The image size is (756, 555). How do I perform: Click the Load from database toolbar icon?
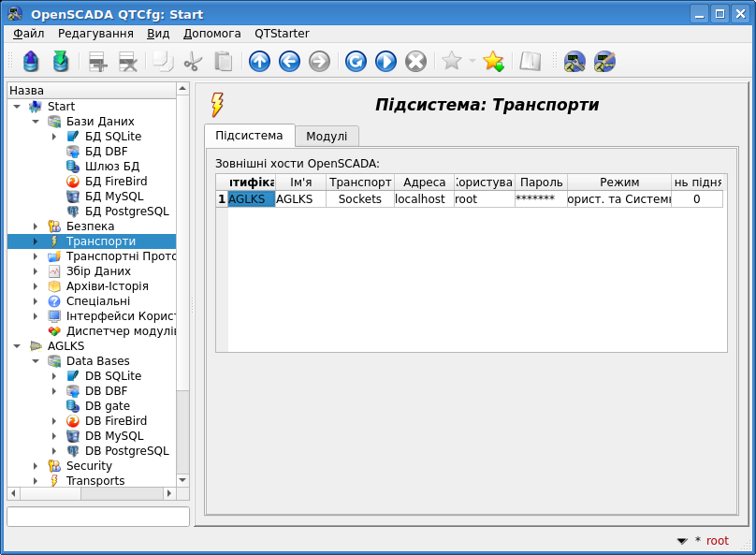pos(31,62)
